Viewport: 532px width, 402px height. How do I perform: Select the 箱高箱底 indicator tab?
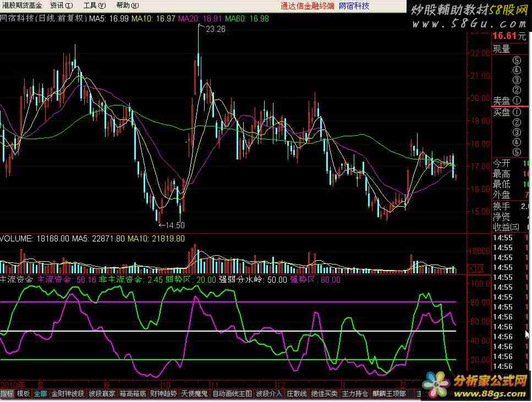[x=133, y=394]
